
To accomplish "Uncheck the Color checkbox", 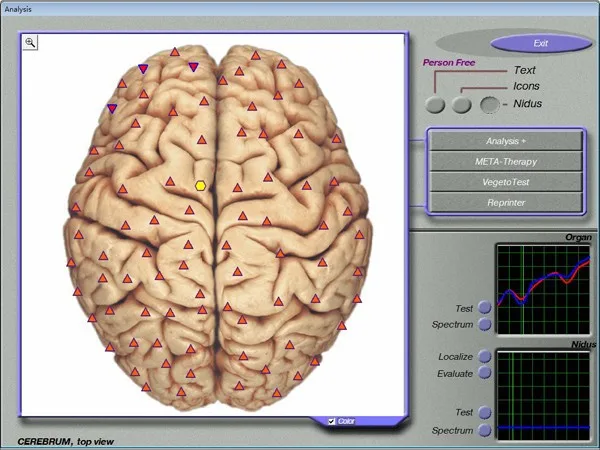I will tap(332, 421).
